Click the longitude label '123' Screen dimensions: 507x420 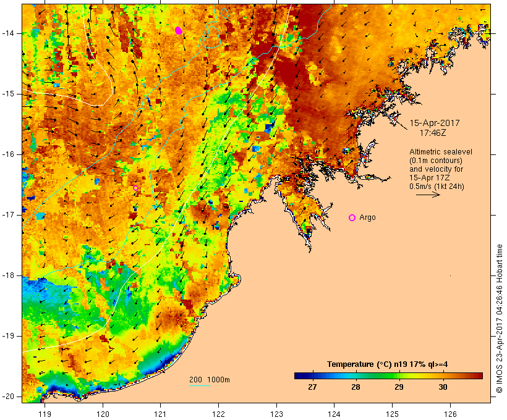276,414
